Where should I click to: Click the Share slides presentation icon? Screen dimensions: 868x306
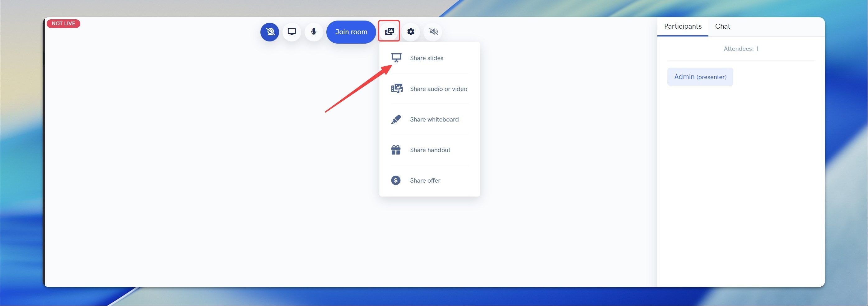click(x=396, y=58)
